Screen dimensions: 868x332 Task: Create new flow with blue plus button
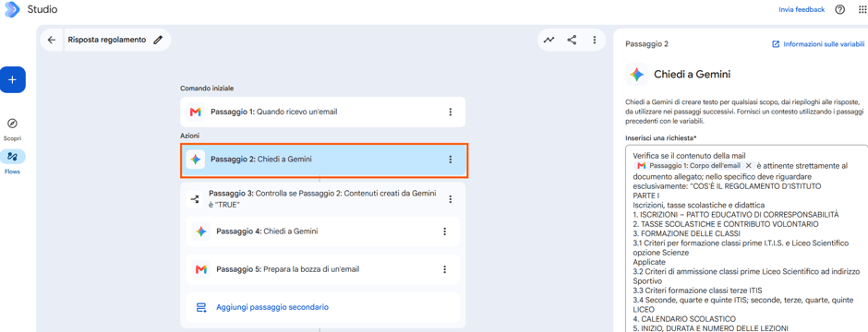(13, 79)
